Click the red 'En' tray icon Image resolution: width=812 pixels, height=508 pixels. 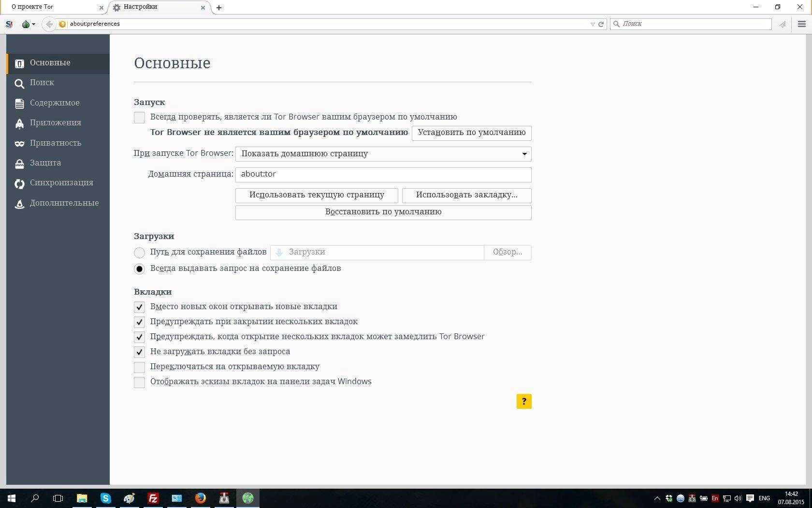click(715, 498)
